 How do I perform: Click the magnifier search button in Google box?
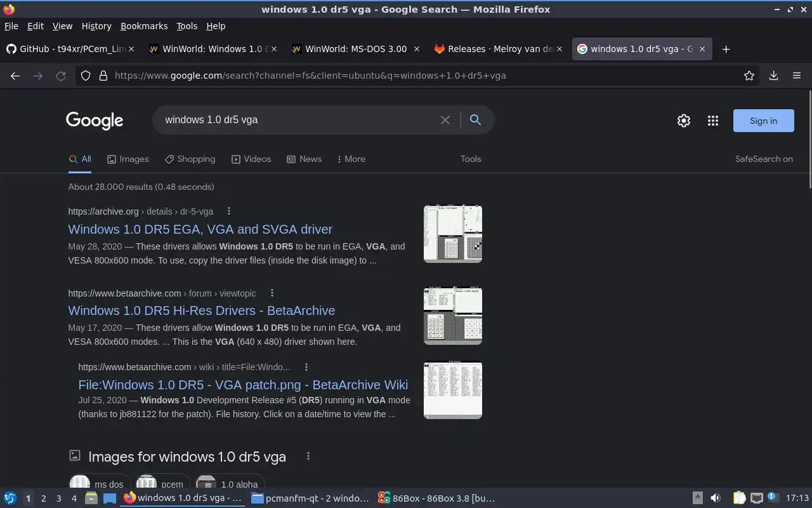(x=475, y=120)
